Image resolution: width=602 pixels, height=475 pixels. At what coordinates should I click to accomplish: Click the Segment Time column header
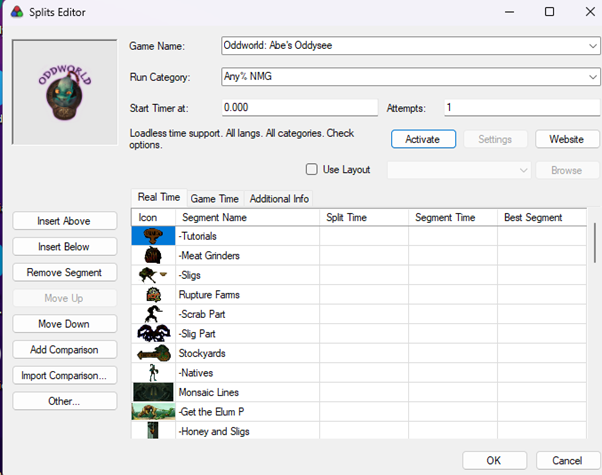coord(453,217)
